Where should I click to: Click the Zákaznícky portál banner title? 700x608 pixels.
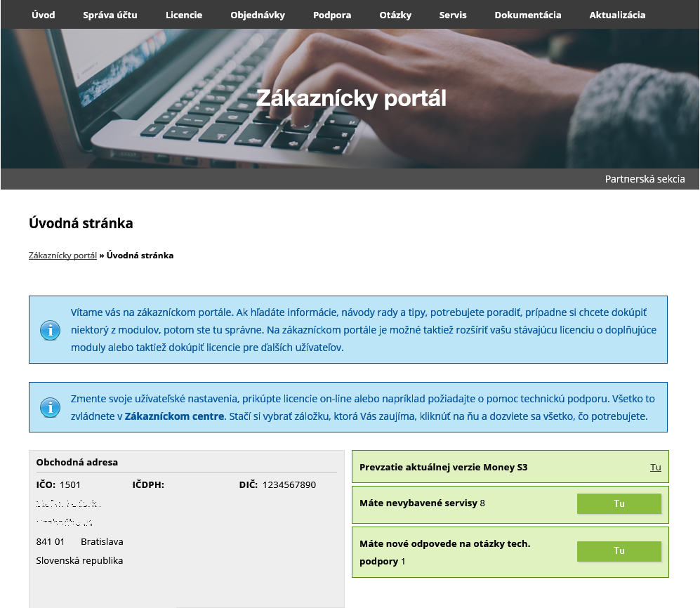tap(350, 98)
